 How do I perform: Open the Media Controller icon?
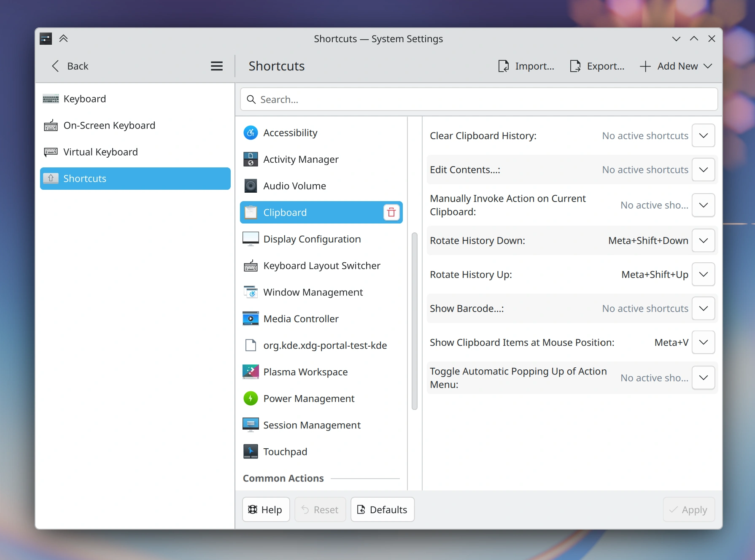[251, 319]
